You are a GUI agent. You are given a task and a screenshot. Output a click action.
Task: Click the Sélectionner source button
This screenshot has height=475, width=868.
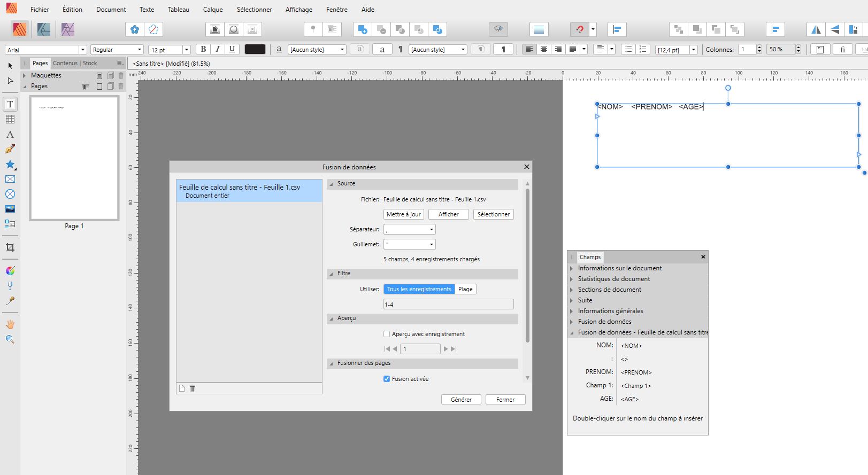[x=494, y=214]
